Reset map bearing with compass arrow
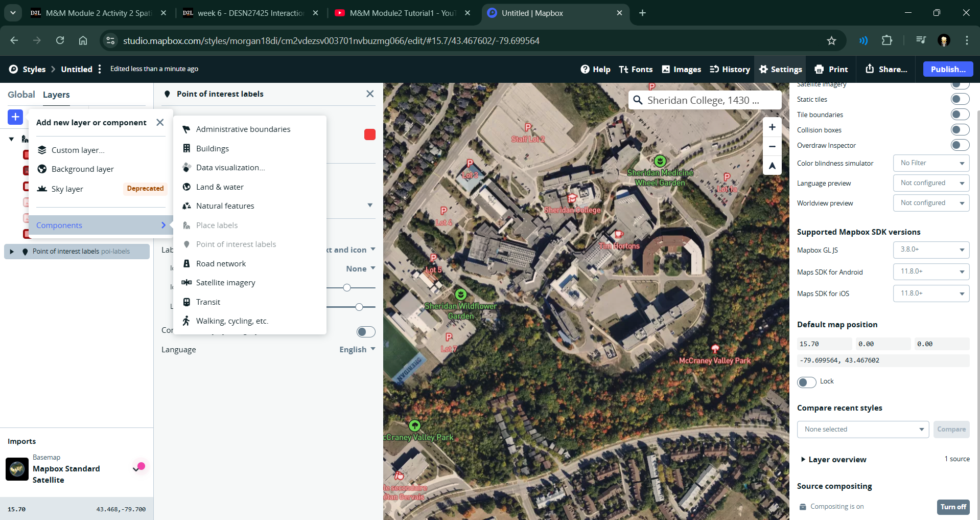The width and height of the screenshot is (980, 520). pyautogui.click(x=772, y=166)
